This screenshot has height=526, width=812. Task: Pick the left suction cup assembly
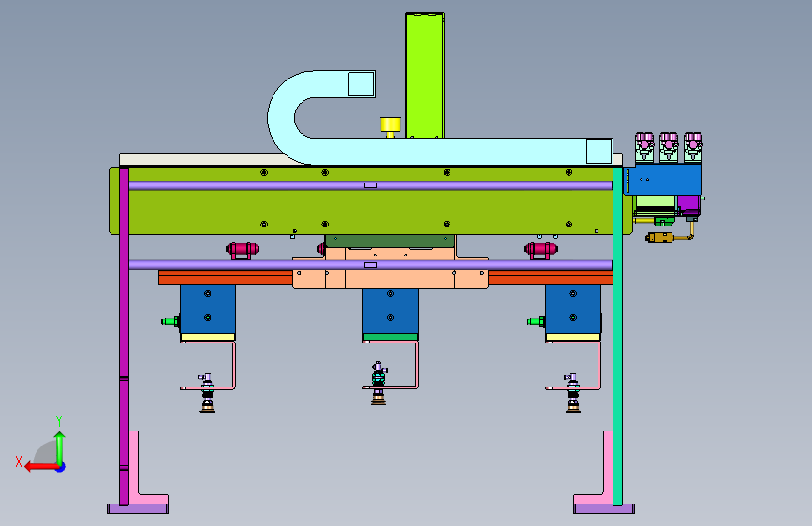(x=207, y=392)
